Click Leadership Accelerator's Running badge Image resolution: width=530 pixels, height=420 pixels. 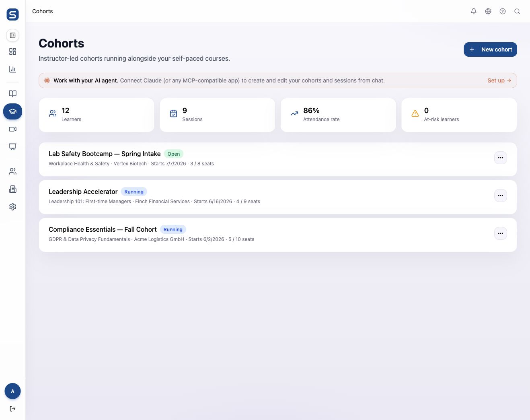(x=134, y=192)
